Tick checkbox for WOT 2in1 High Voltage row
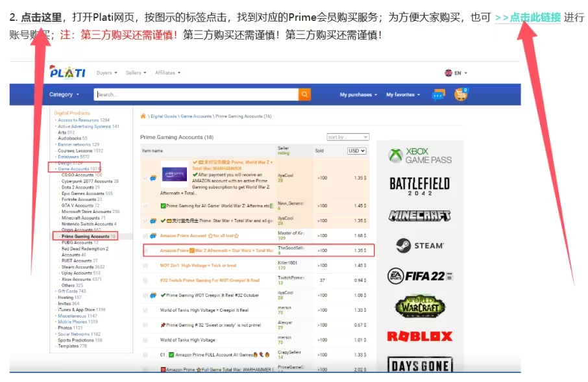Screen dimensions: 588x382 point(145,266)
